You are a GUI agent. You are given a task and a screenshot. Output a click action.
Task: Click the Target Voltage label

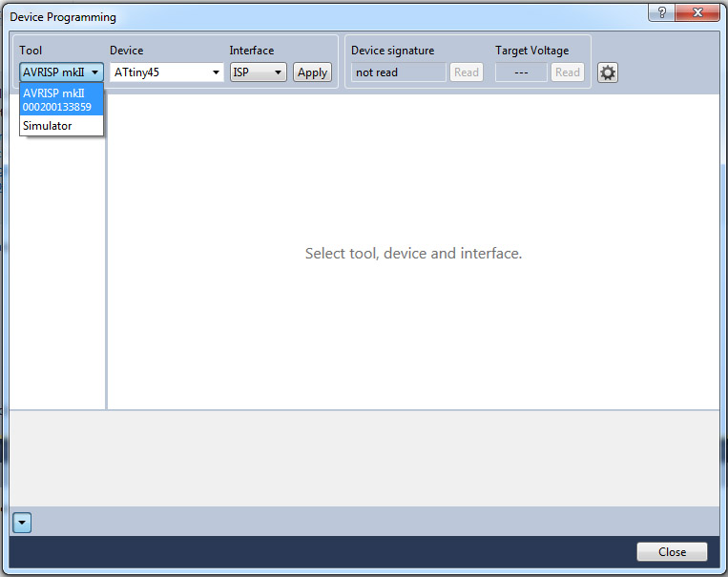pos(532,51)
